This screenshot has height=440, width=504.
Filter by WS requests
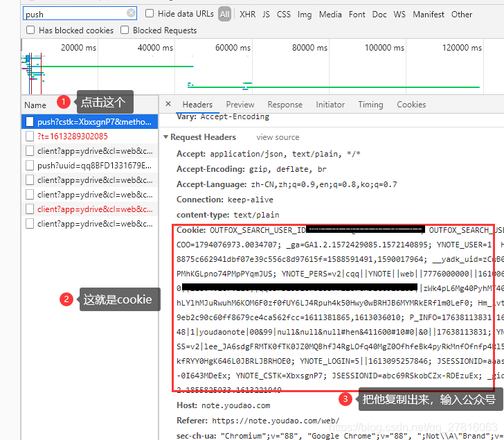(399, 15)
